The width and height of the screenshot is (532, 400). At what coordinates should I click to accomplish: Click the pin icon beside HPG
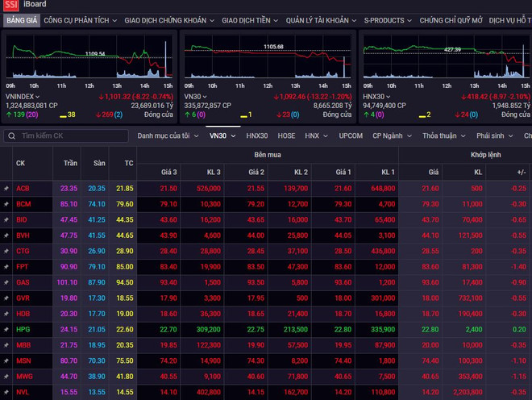(x=6, y=329)
